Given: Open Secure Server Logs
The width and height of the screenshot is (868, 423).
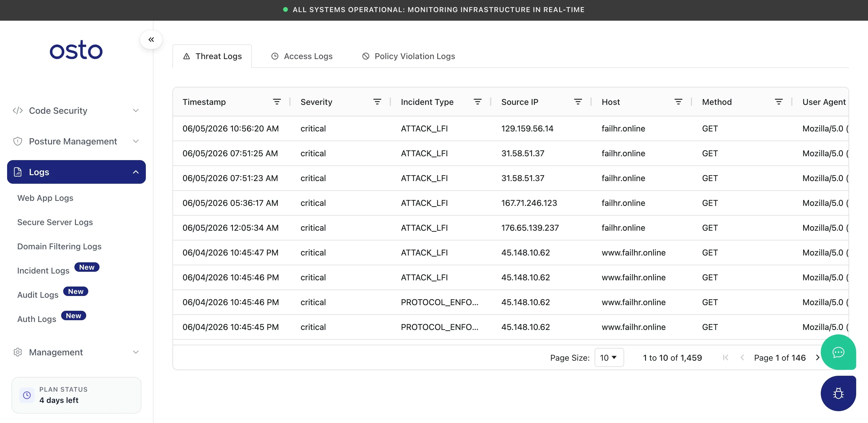Looking at the screenshot, I should 55,222.
